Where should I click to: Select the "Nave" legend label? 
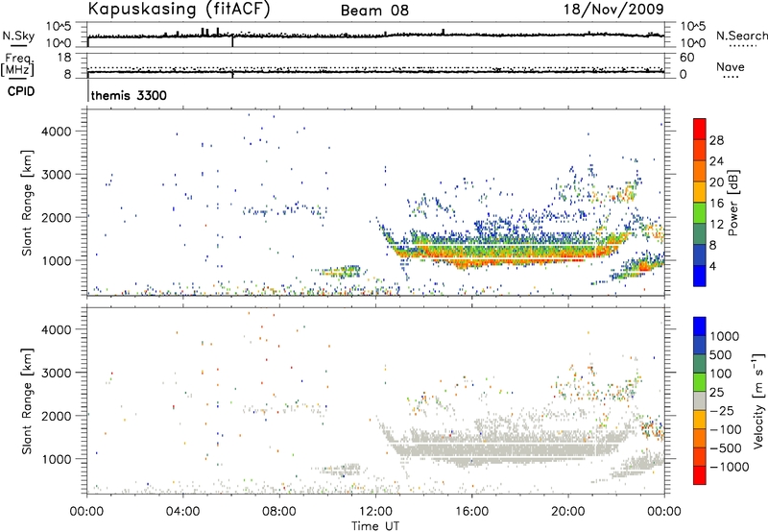point(731,67)
